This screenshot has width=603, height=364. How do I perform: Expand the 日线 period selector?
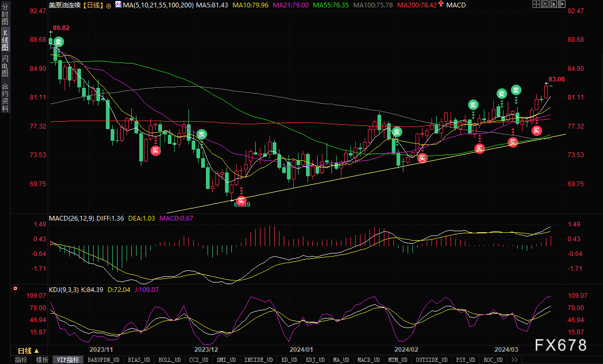pyautogui.click(x=29, y=351)
